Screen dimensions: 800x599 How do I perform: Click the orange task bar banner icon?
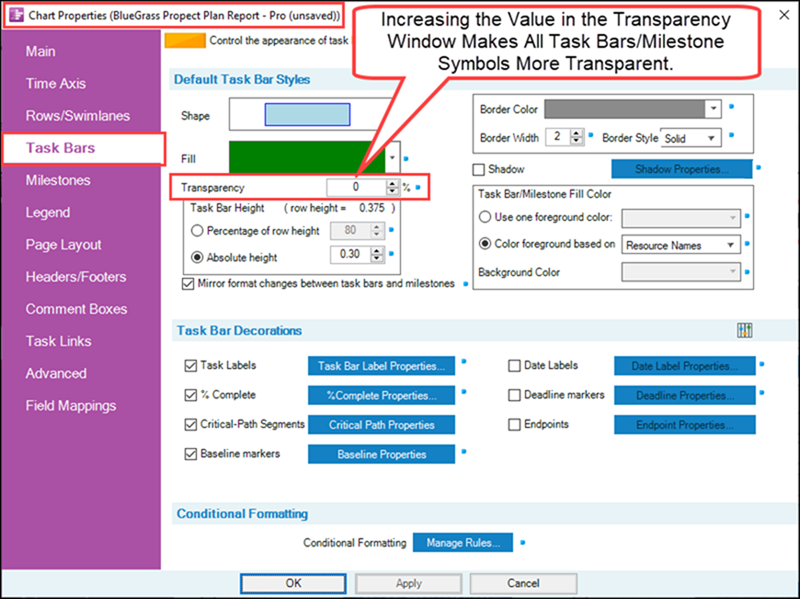185,41
